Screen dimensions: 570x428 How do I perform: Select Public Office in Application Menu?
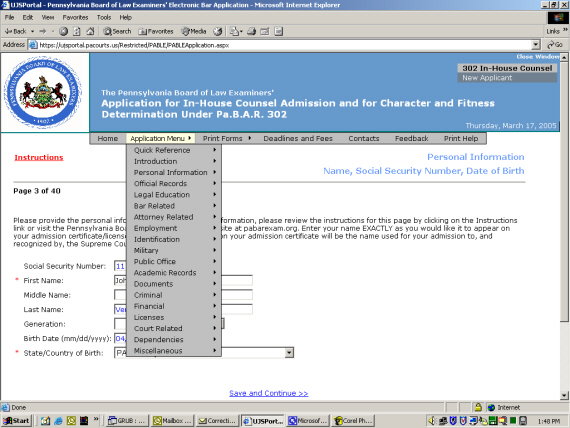click(x=174, y=261)
